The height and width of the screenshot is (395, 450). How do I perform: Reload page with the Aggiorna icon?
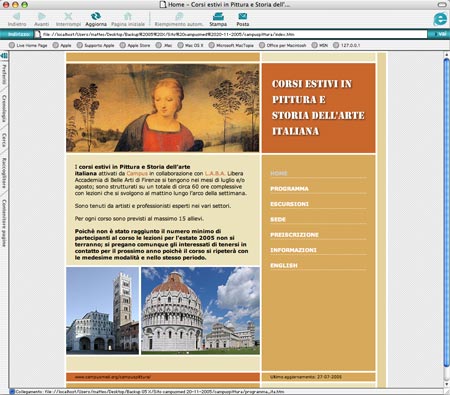[96, 16]
